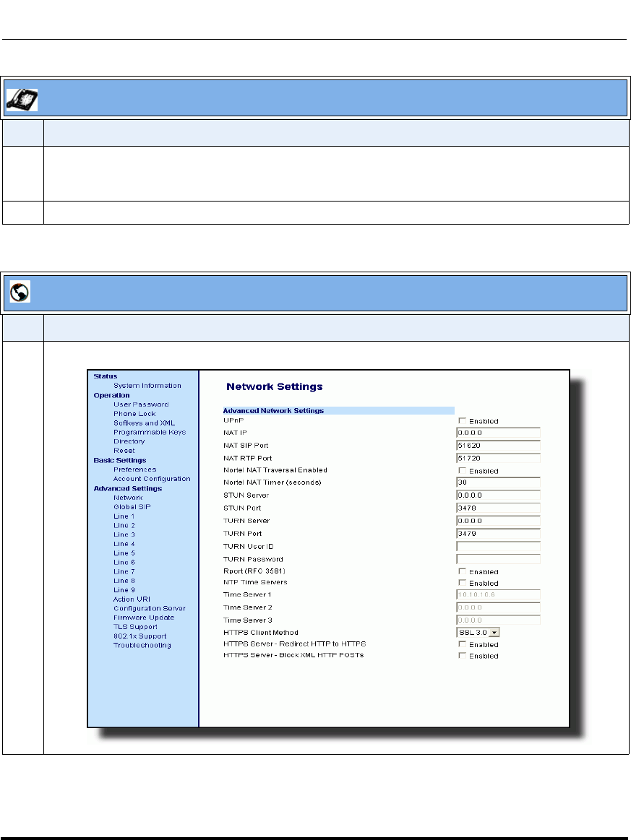
Task: Open Line 1 settings
Action: (x=124, y=516)
